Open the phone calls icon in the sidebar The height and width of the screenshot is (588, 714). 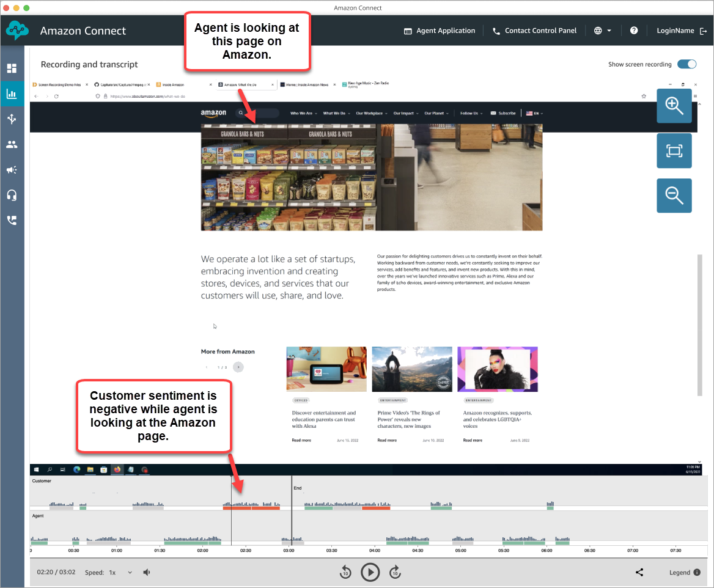coord(12,220)
